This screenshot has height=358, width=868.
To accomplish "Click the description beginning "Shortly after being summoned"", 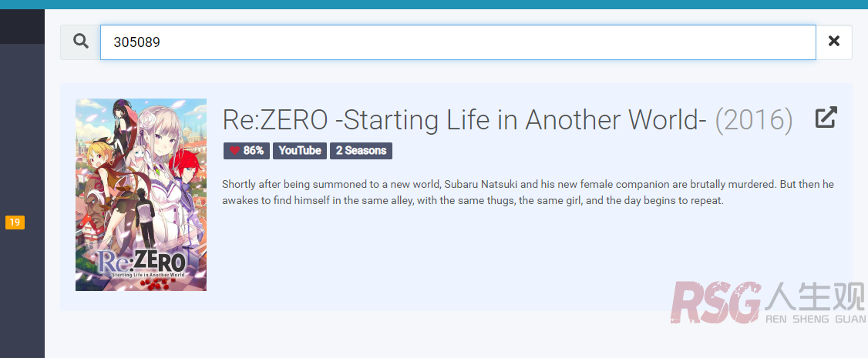I will pos(528,192).
